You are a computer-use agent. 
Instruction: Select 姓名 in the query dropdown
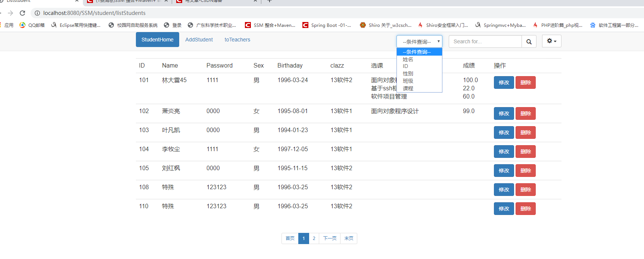pyautogui.click(x=419, y=59)
